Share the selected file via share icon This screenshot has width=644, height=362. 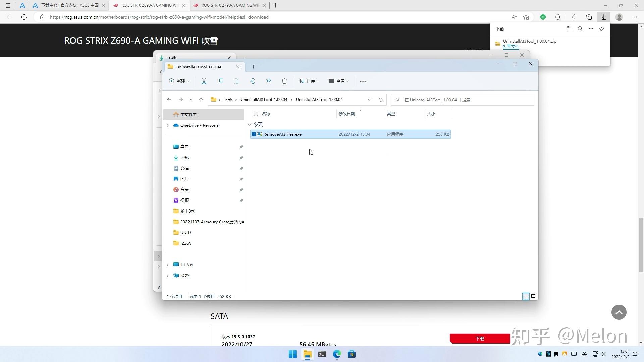coord(268,81)
